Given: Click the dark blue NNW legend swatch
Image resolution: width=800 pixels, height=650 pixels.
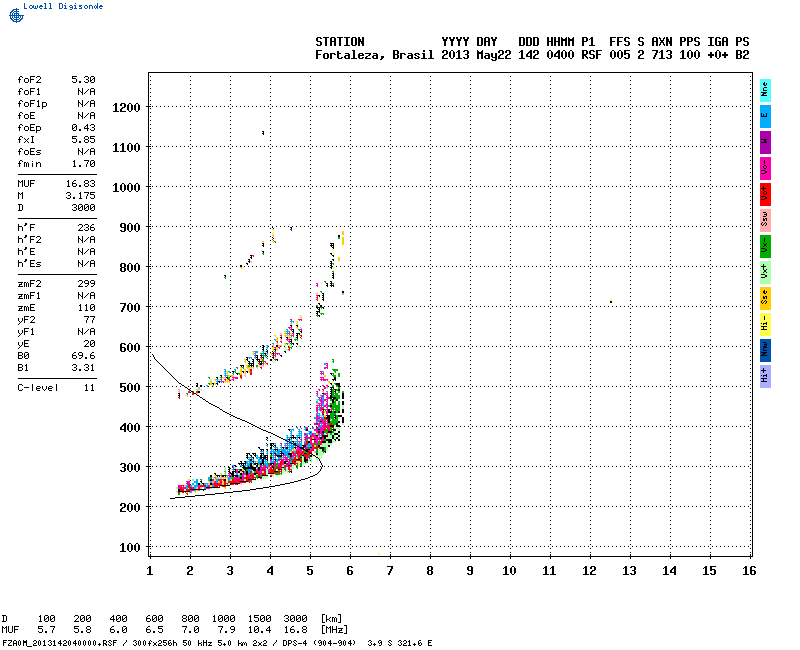Looking at the screenshot, I should [765, 349].
